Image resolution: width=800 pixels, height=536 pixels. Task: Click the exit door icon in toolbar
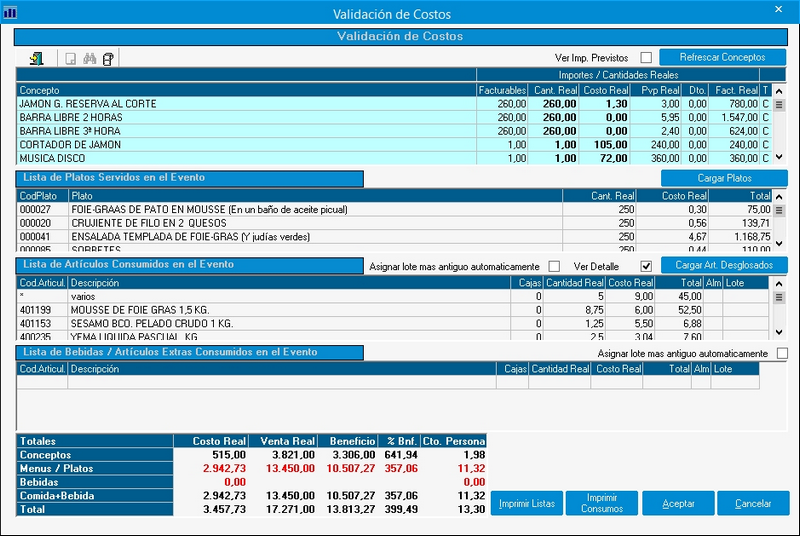[36, 59]
